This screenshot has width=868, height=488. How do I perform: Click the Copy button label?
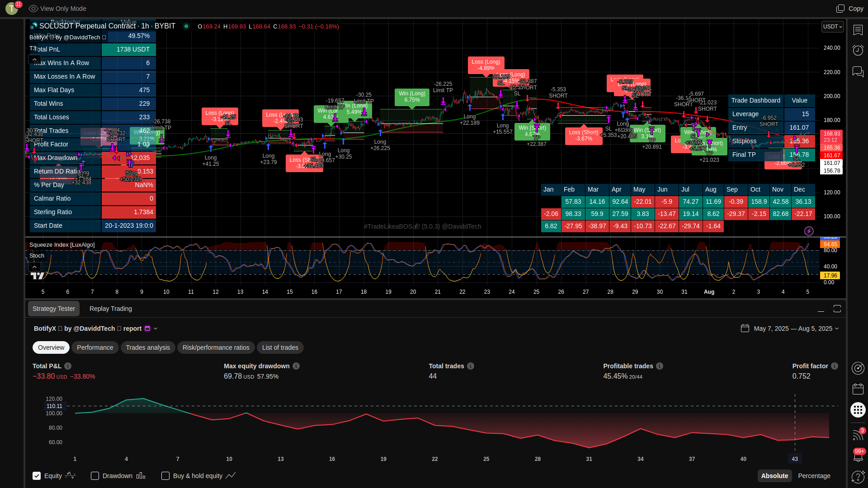(856, 9)
